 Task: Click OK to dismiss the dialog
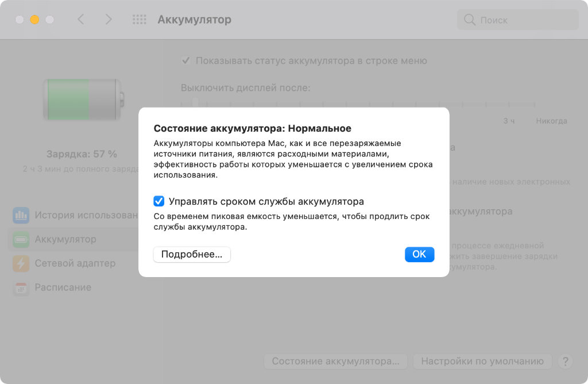coord(419,254)
